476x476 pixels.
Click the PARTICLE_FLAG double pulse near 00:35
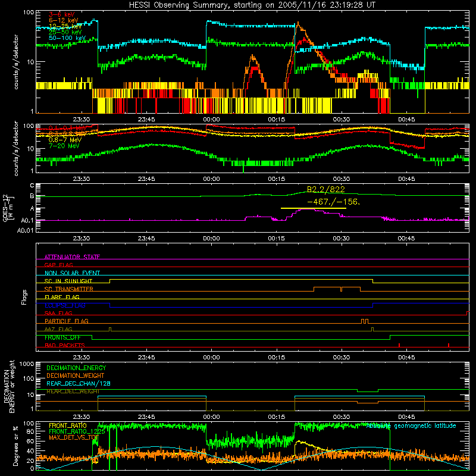coord(365,321)
